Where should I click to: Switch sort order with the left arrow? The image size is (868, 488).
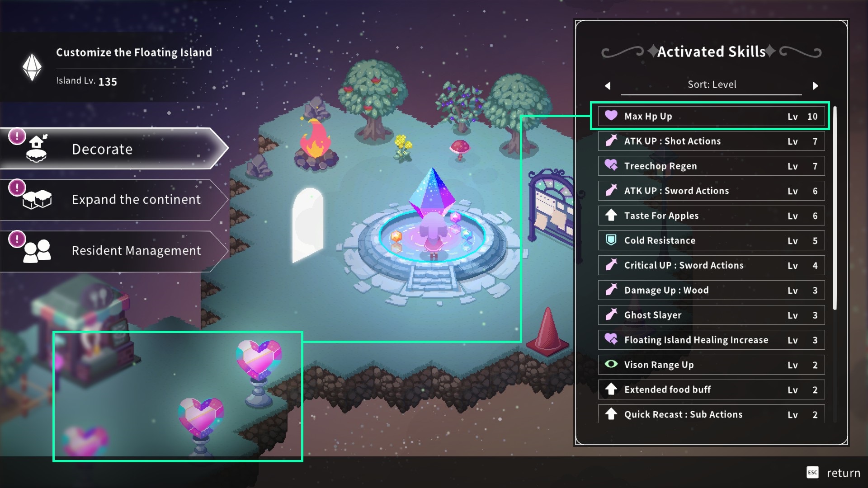click(608, 85)
